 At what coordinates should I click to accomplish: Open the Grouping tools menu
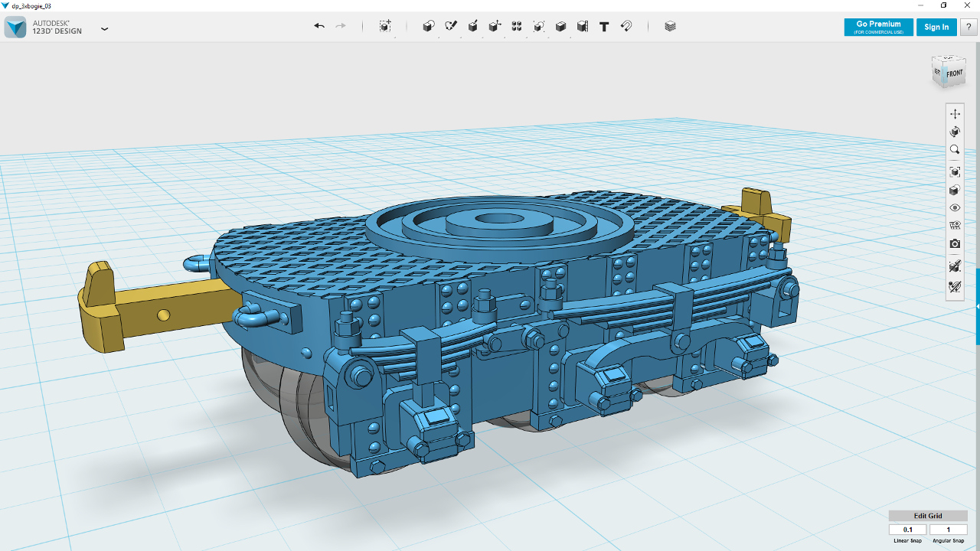pyautogui.click(x=539, y=26)
